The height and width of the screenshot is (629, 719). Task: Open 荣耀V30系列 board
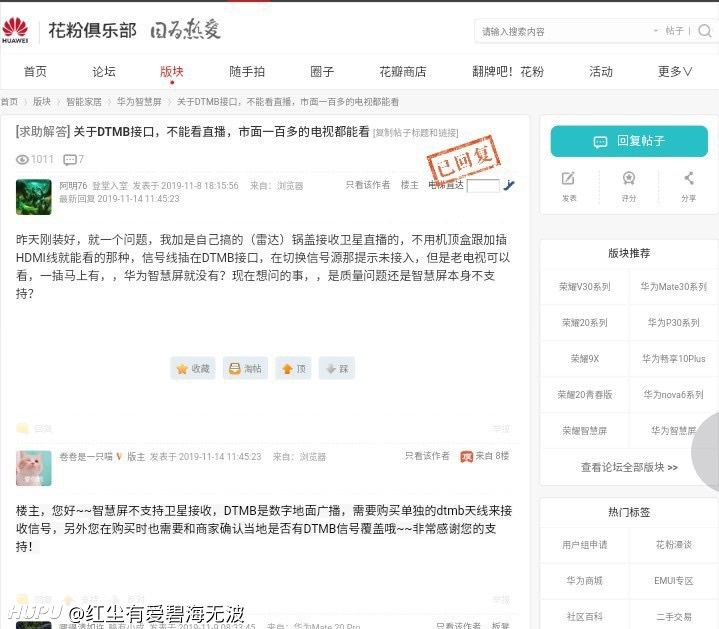(584, 287)
